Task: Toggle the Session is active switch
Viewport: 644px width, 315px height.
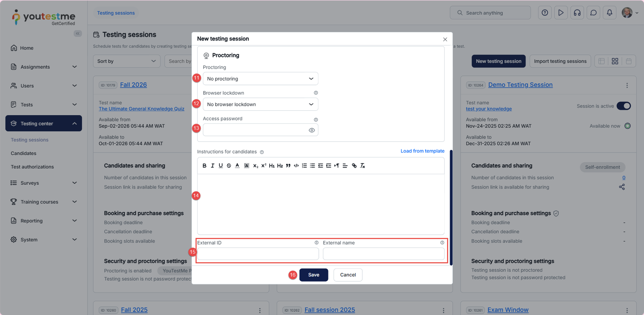Action: coord(623,106)
